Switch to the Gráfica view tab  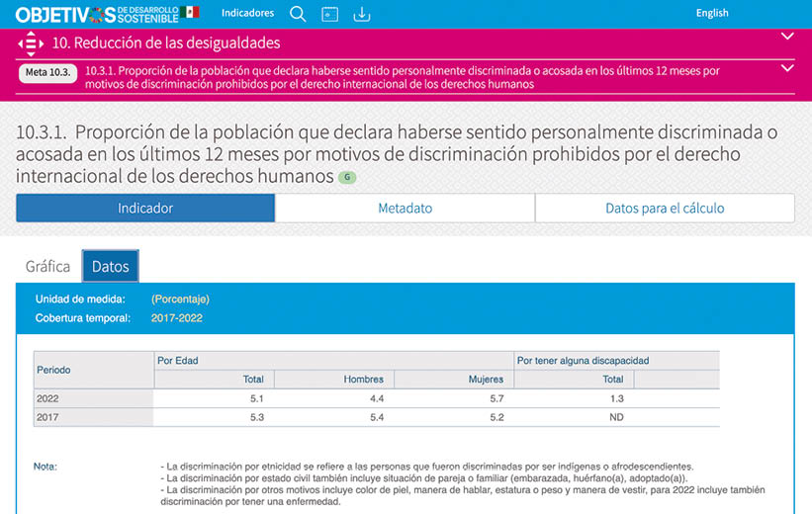tap(47, 267)
